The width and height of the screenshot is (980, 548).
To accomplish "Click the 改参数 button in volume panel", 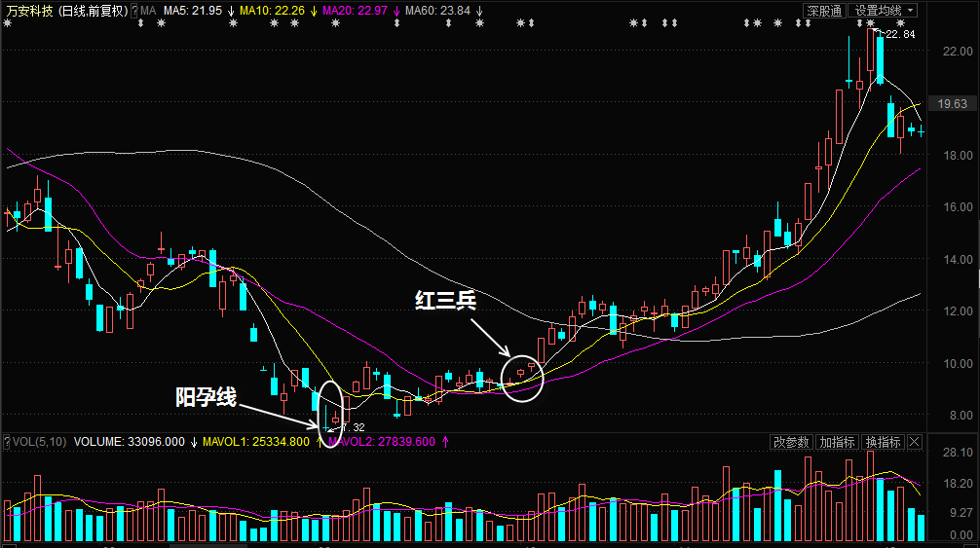I will click(791, 442).
